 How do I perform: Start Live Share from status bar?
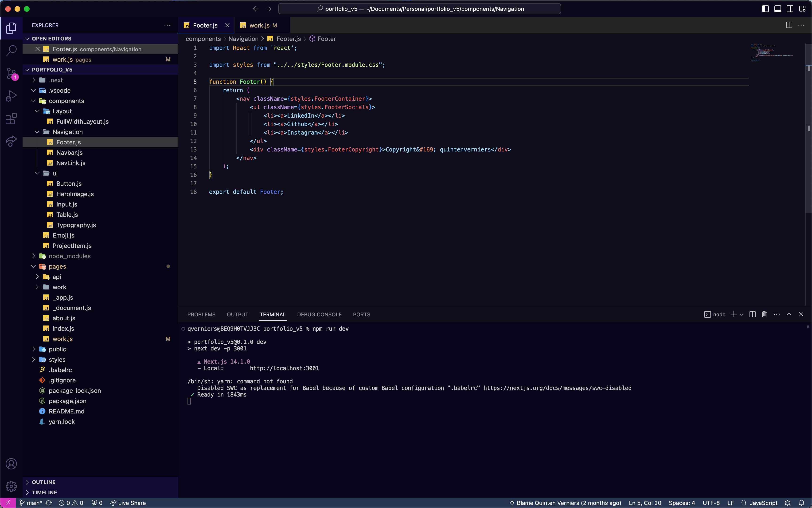pos(128,503)
